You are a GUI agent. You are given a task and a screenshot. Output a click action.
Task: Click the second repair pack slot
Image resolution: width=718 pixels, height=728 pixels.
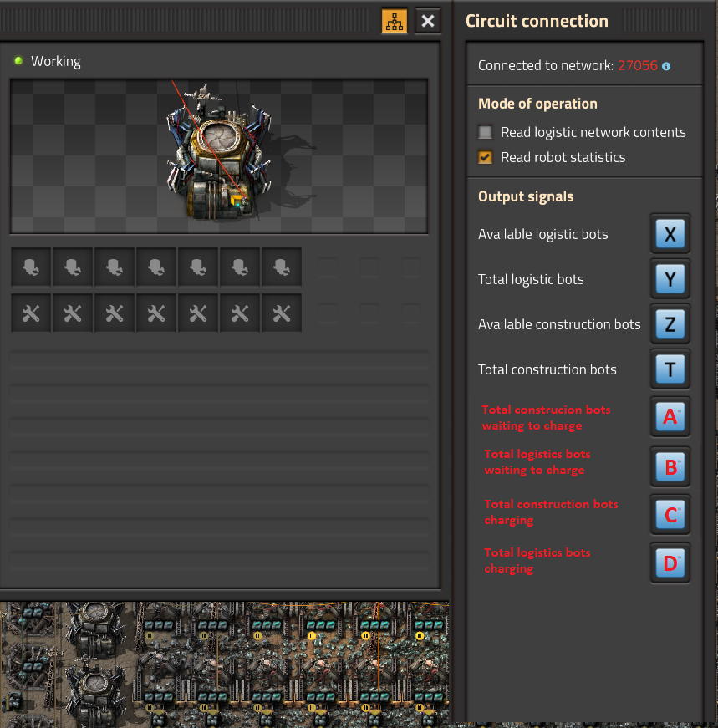point(73,313)
